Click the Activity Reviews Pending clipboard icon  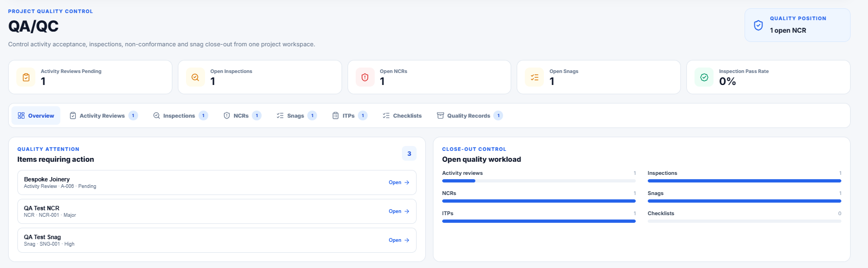(26, 77)
